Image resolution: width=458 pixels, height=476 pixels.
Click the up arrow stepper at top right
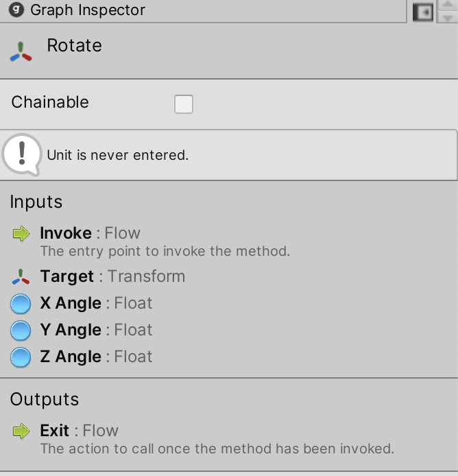pyautogui.click(x=447, y=5)
